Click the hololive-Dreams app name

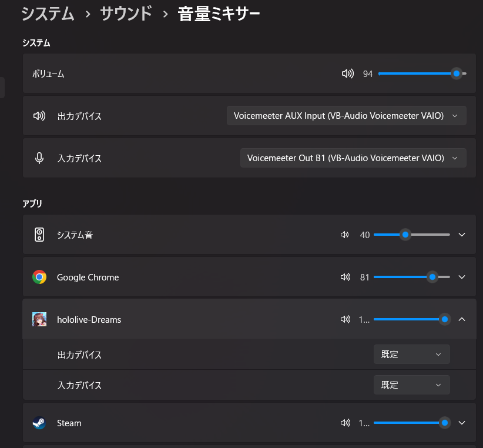pos(89,319)
